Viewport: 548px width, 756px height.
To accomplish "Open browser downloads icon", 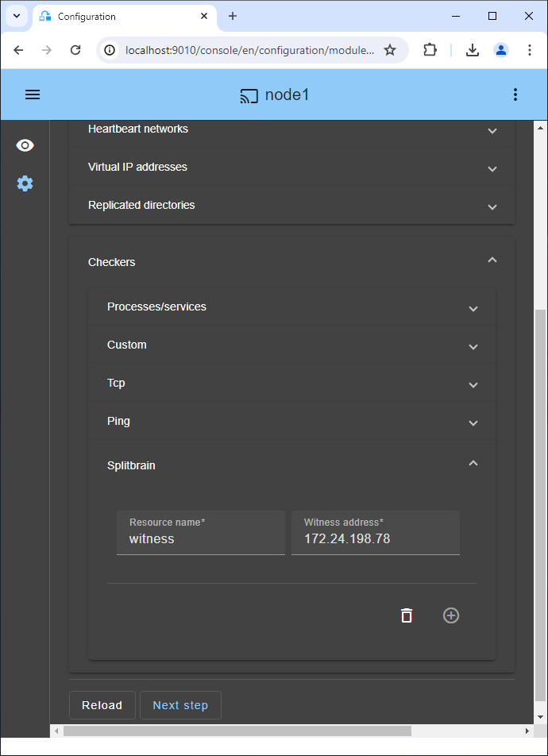I will pos(473,49).
